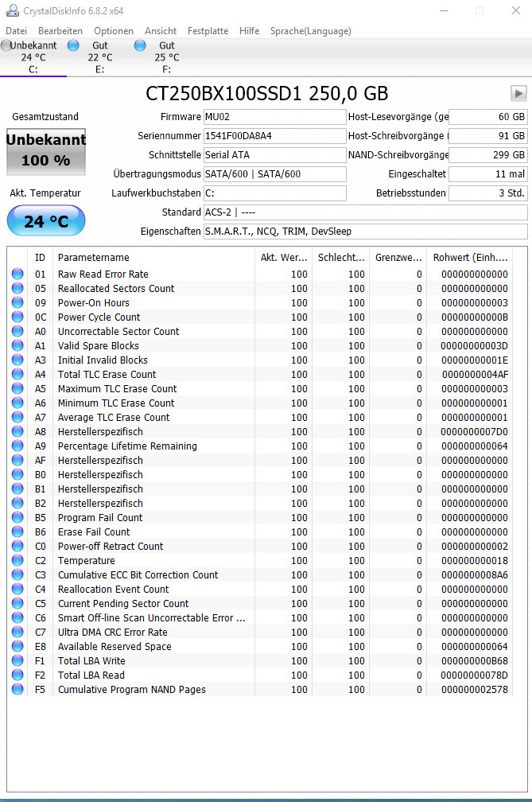Click status orb of Total LBA Write
The height and width of the screenshot is (802, 532).
coord(17,660)
